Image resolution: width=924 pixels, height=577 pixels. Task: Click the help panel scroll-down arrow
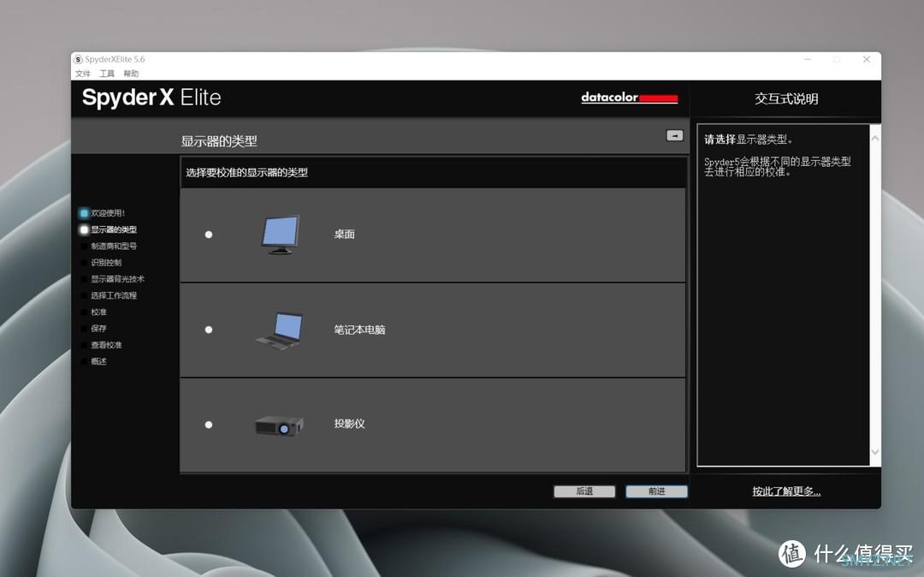coord(875,452)
